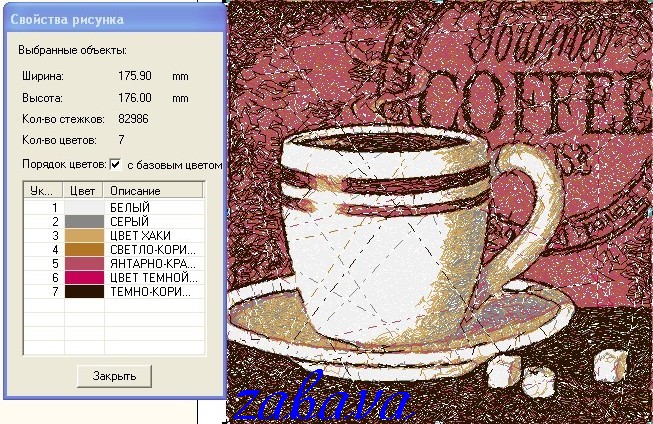Viewport: 653px width, 424px height.
Task: Click the coffee cup embroidery design preview
Action: [x=440, y=212]
